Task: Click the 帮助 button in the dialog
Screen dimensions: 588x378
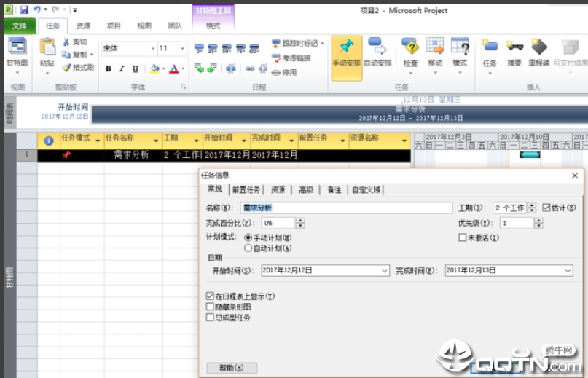Action: point(232,368)
